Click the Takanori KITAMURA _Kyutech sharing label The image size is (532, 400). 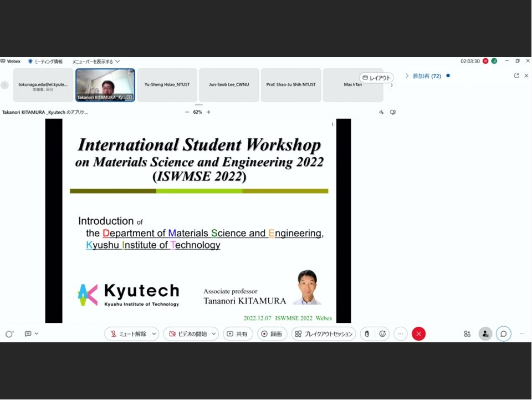pyautogui.click(x=45, y=113)
